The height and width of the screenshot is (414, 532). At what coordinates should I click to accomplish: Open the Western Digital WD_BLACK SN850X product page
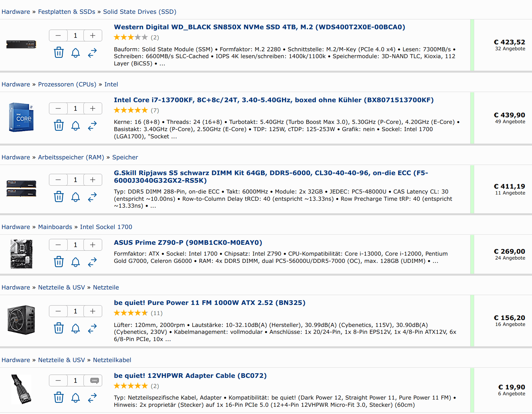click(x=259, y=27)
